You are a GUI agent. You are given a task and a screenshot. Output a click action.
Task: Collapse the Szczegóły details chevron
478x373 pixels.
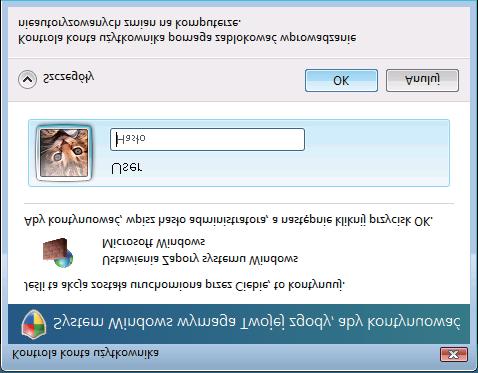[x=27, y=80]
